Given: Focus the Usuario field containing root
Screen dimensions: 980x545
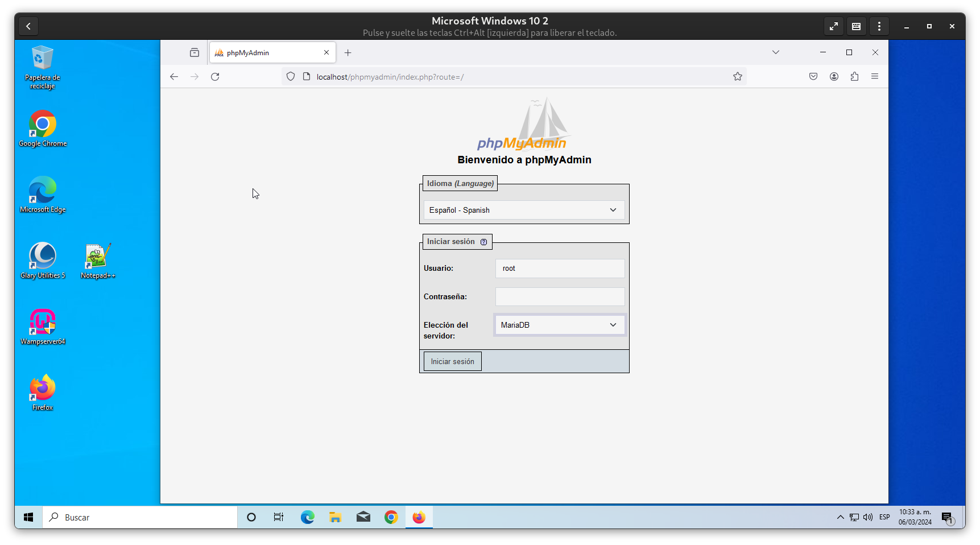Looking at the screenshot, I should point(560,269).
